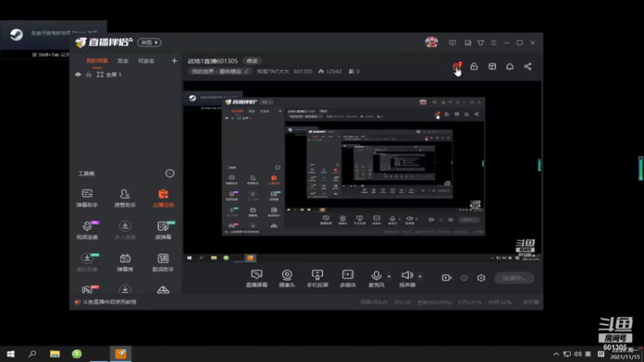Select the 全屏 1 source row
This screenshot has height=362, width=644.
126,75
